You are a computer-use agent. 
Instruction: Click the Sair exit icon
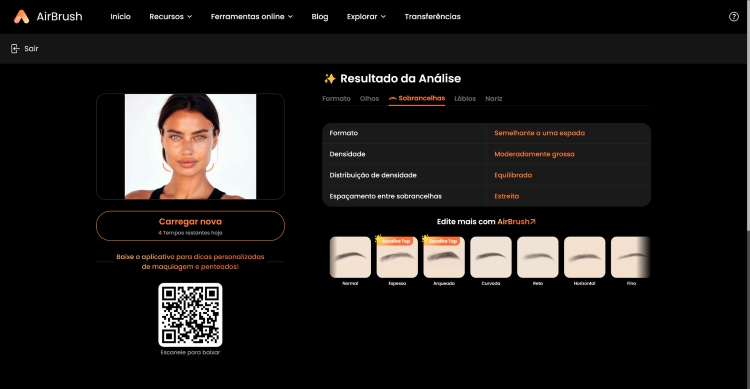[15, 48]
